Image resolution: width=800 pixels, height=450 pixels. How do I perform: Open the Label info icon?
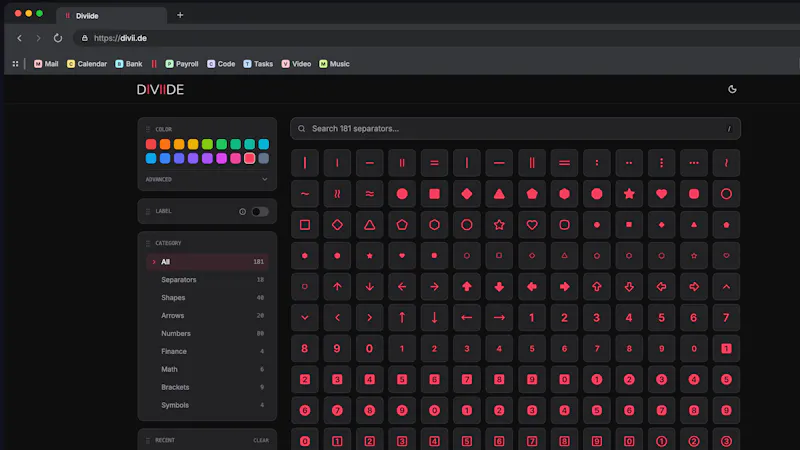click(x=242, y=211)
